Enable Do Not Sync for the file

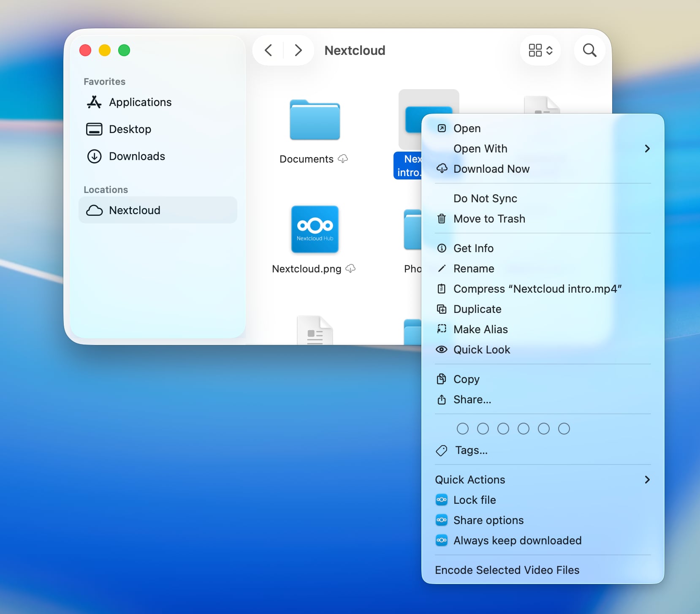tap(485, 198)
